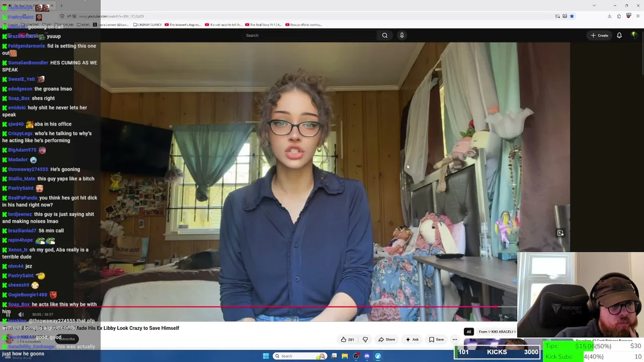Click chat username nhm44
644x362 pixels.
coord(16,266)
